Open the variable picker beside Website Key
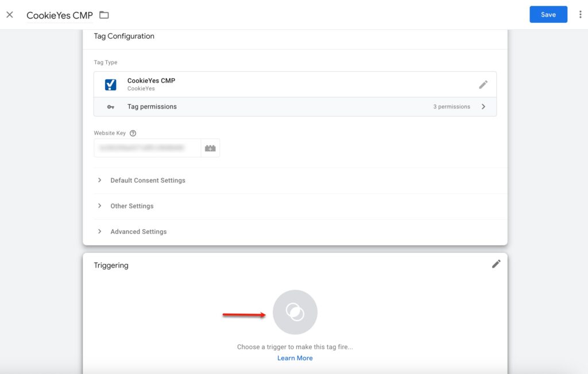This screenshot has height=374, width=588. [x=210, y=148]
